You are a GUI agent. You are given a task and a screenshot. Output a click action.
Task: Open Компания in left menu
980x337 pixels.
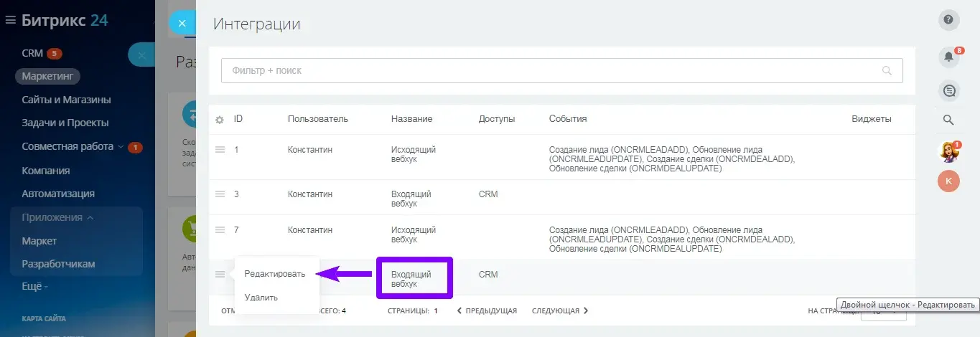(45, 170)
